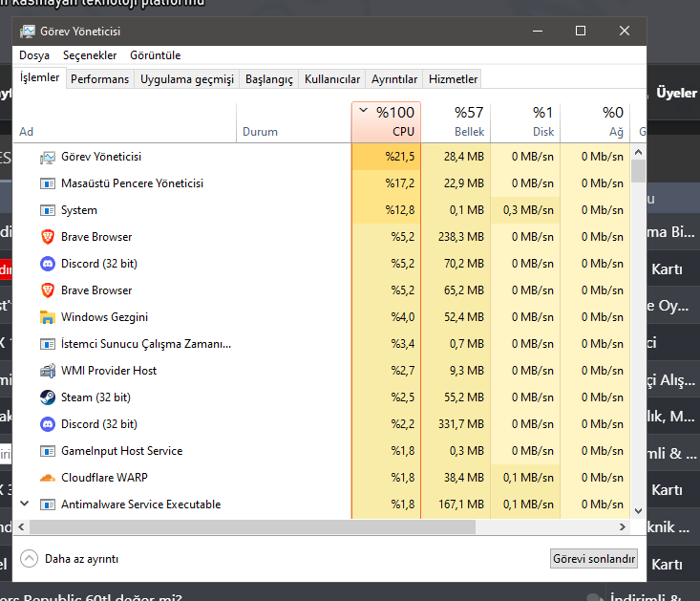Minimize the Görev Yöneticisi window
Viewport: 700px width, 601px height.
[538, 31]
